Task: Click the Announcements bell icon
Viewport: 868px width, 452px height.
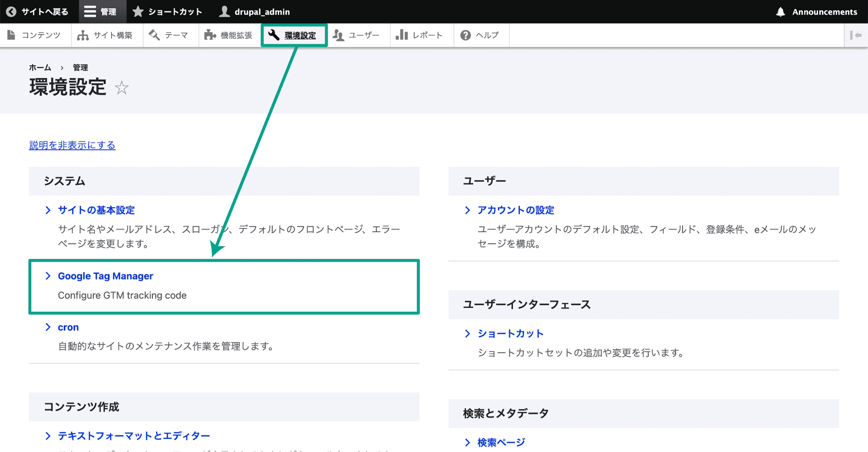Action: [781, 12]
